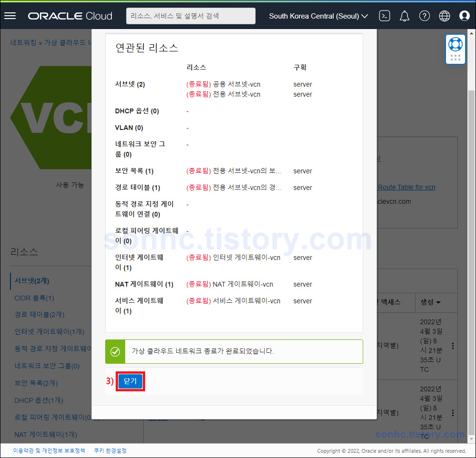Click the success checkmark icon
This screenshot has height=458, width=476.
click(x=115, y=352)
